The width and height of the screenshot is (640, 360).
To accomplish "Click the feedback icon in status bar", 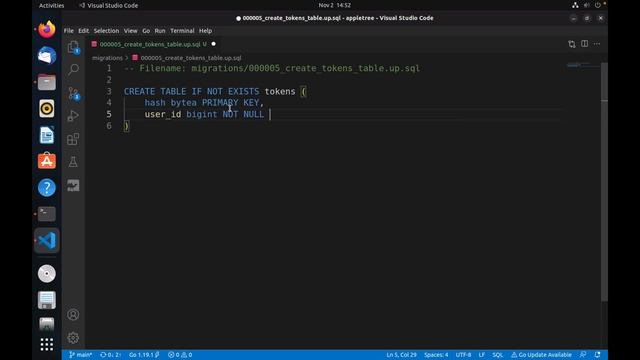I will point(584,355).
